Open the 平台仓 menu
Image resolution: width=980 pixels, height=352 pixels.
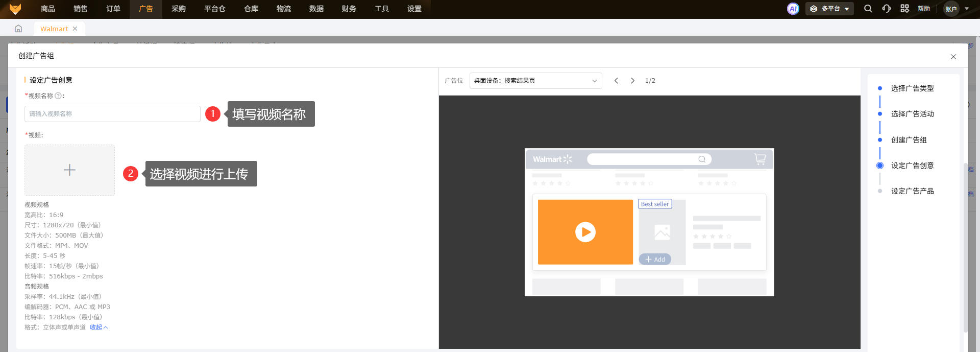215,9
